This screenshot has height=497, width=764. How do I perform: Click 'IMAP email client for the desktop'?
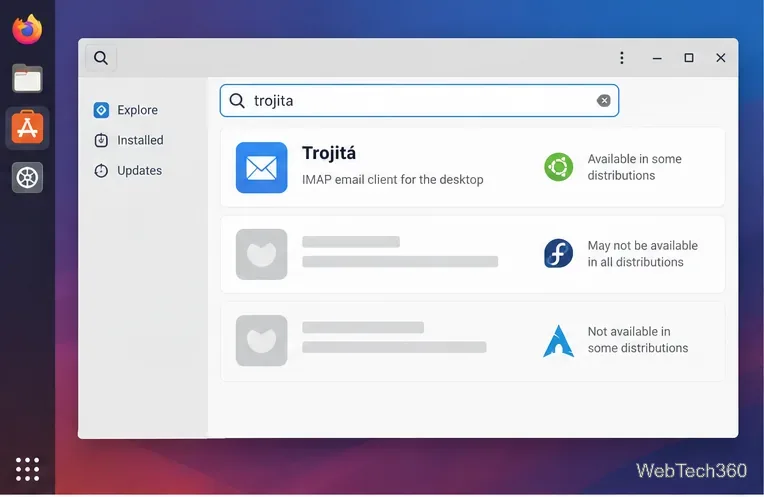click(x=393, y=180)
